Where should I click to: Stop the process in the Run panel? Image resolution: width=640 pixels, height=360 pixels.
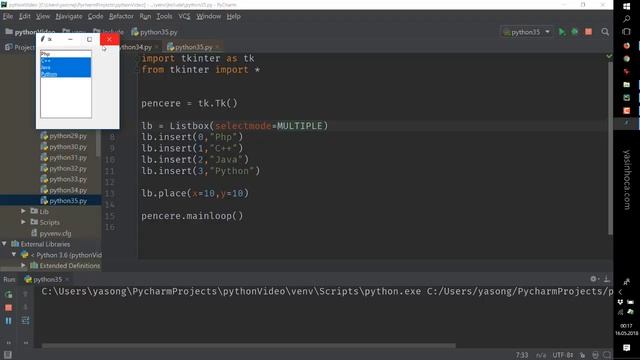8,307
